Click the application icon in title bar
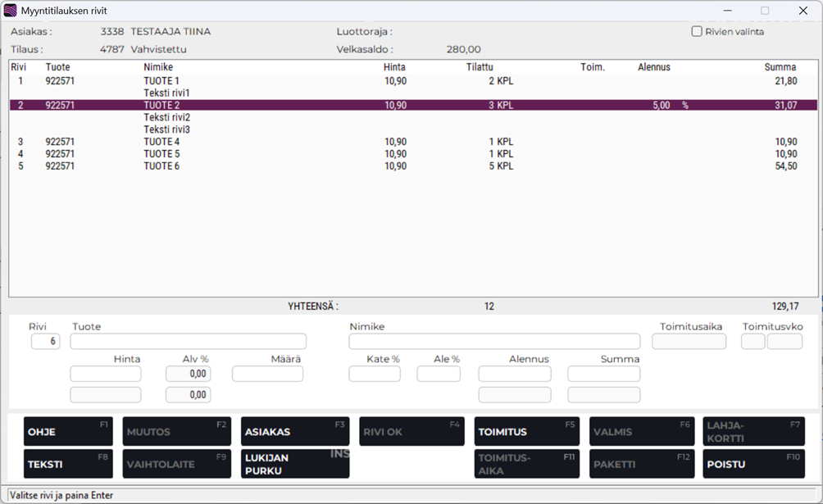 (11, 11)
